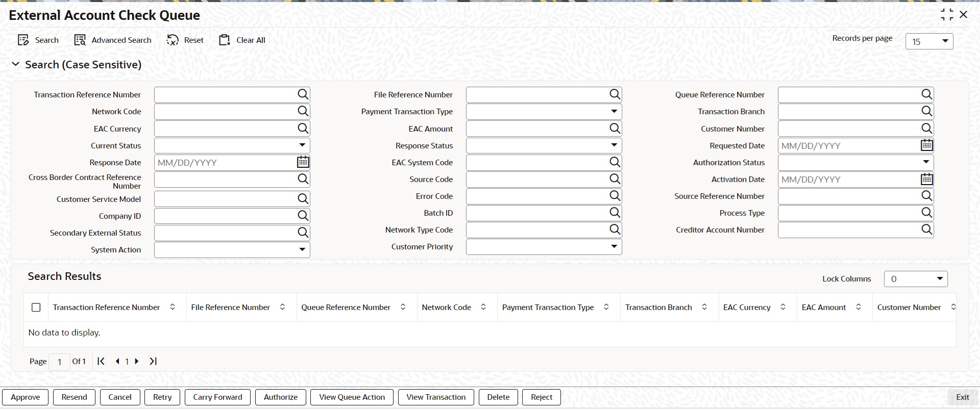The width and height of the screenshot is (980, 410).
Task: Open File Reference Number lookup
Action: coord(615,94)
